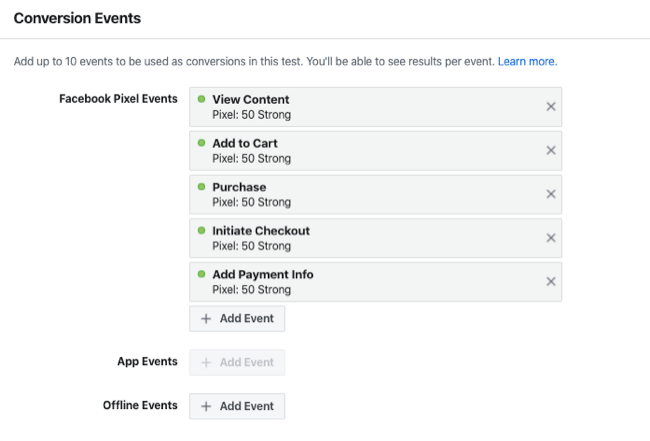Click the green status dot beside Add to Cart
Viewport: 650px width, 441px height.
coord(201,143)
